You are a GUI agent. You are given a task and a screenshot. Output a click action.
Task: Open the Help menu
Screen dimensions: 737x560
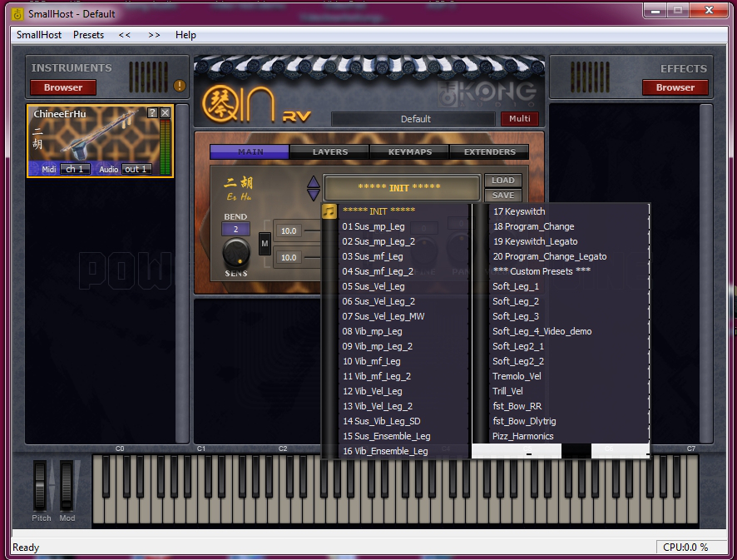point(185,35)
